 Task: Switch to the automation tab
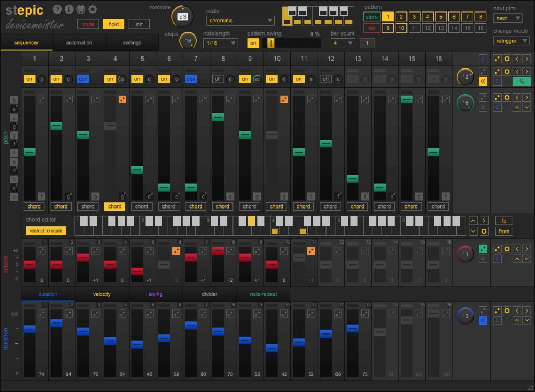(x=79, y=43)
